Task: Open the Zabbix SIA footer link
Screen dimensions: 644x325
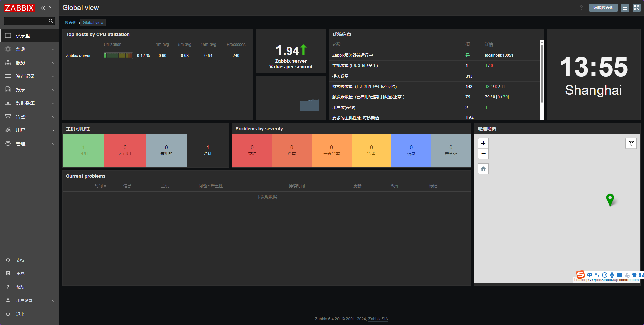Action: coord(378,319)
